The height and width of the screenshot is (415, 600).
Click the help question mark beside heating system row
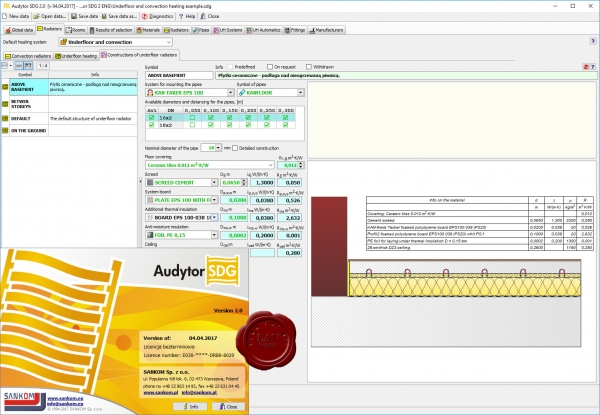[x=593, y=41]
